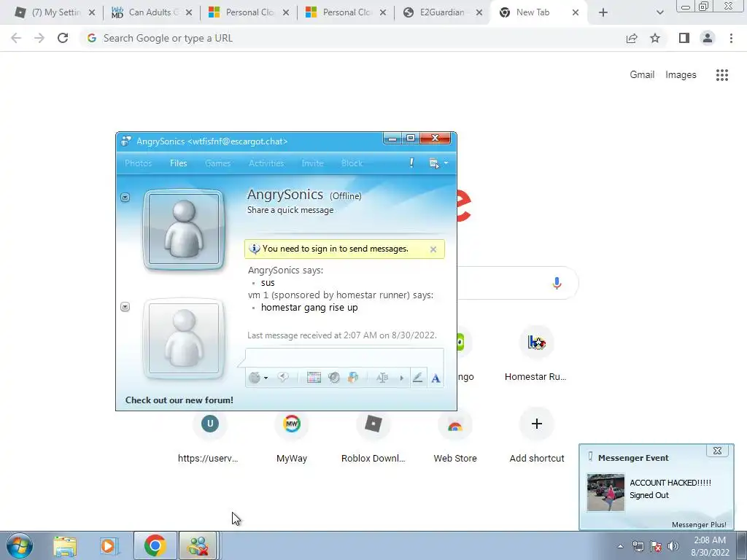Collapse AngrySonics' display picture arrow
The height and width of the screenshot is (560, 747).
click(x=125, y=197)
